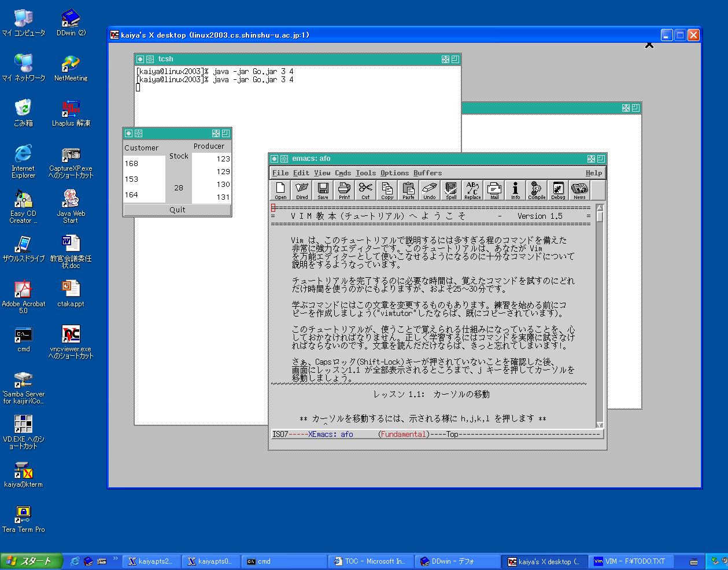The width and height of the screenshot is (728, 570).
Task: Select the VD.EXE shortcut icon
Action: point(23,432)
